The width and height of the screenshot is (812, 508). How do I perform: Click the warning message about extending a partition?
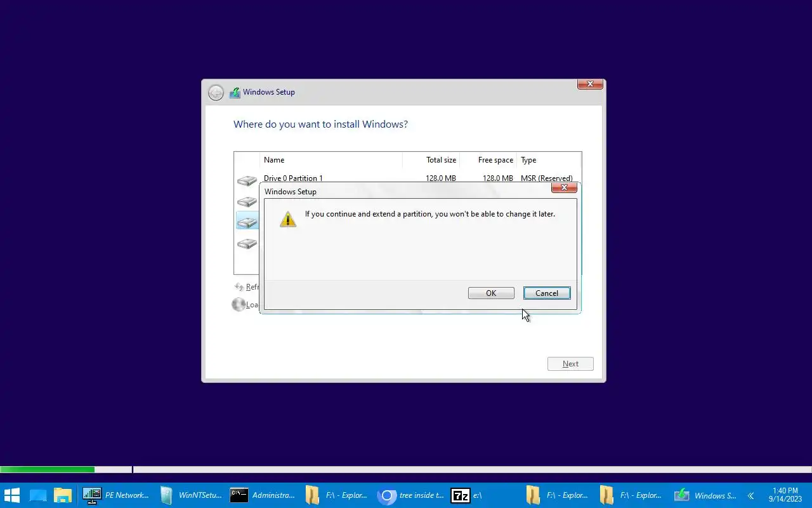coord(430,214)
